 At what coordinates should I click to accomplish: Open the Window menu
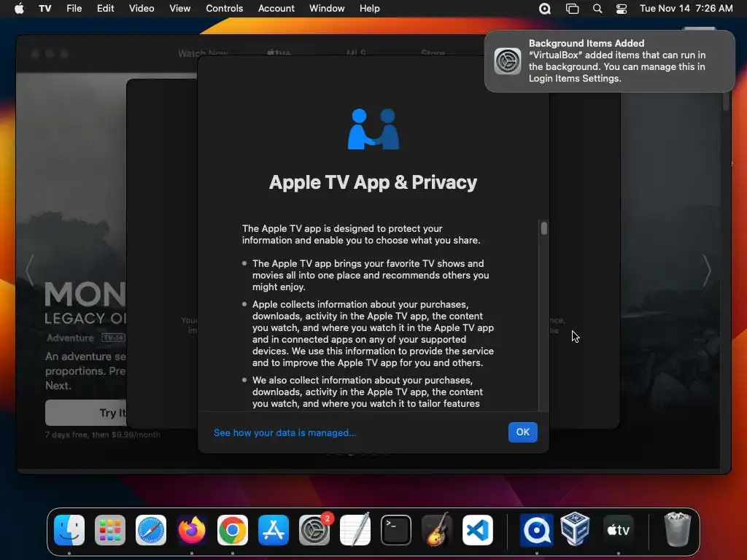pyautogui.click(x=327, y=8)
